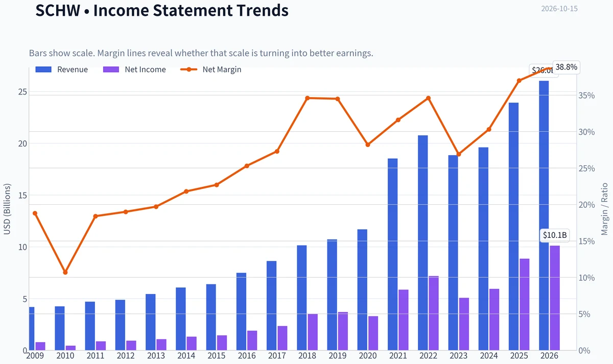Click the chart title "SCHW • Income Statement Trends"
Viewport: 613px width, 364px height.
(162, 10)
